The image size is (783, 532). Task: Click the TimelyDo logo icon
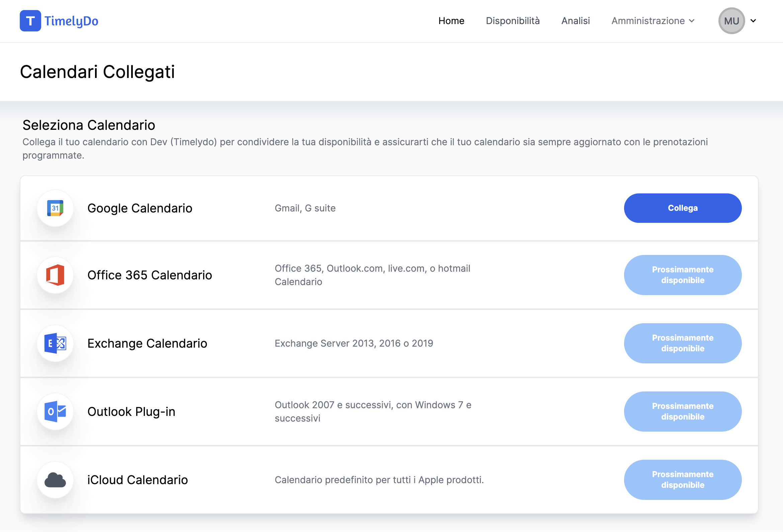point(30,21)
